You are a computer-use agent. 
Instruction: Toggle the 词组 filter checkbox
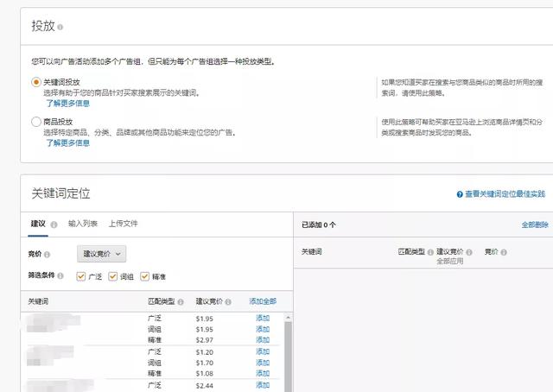pyautogui.click(x=112, y=276)
